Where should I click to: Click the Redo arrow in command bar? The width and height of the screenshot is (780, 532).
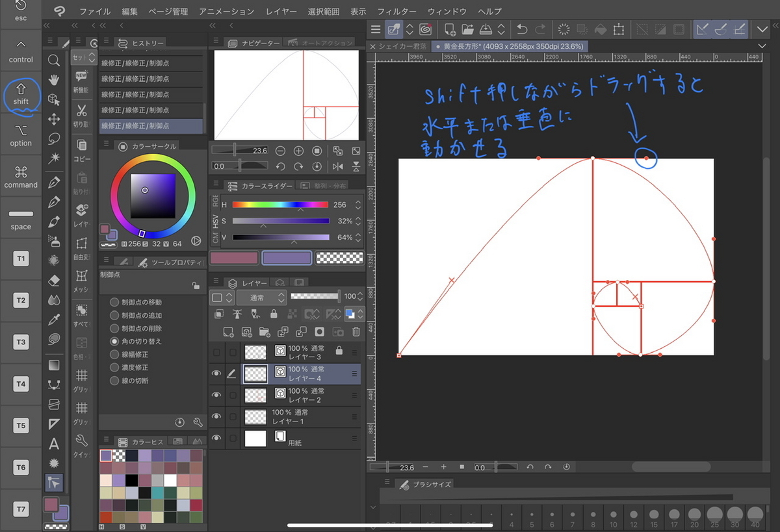pos(540,29)
